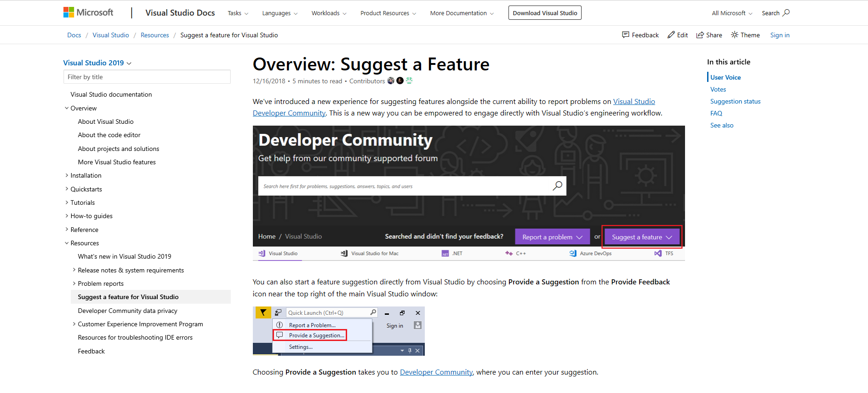Open Visual Studio documentation item
The image size is (868, 393).
point(111,94)
